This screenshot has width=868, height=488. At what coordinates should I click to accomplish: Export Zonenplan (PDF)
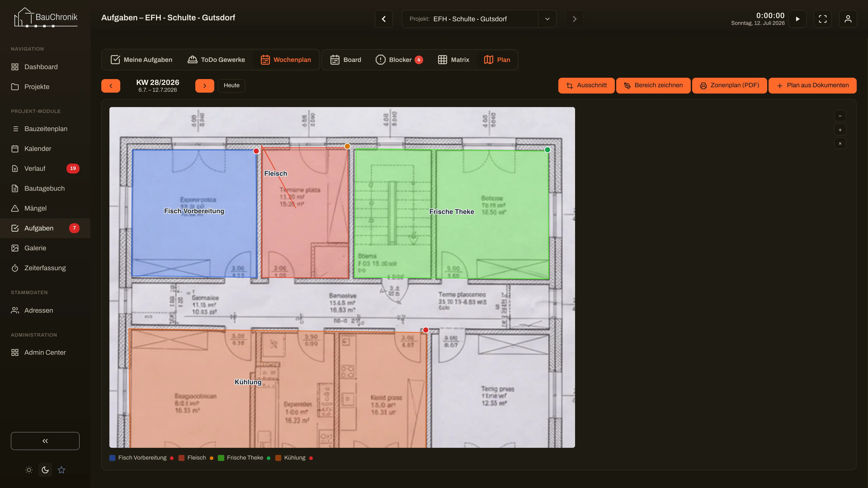[729, 86]
